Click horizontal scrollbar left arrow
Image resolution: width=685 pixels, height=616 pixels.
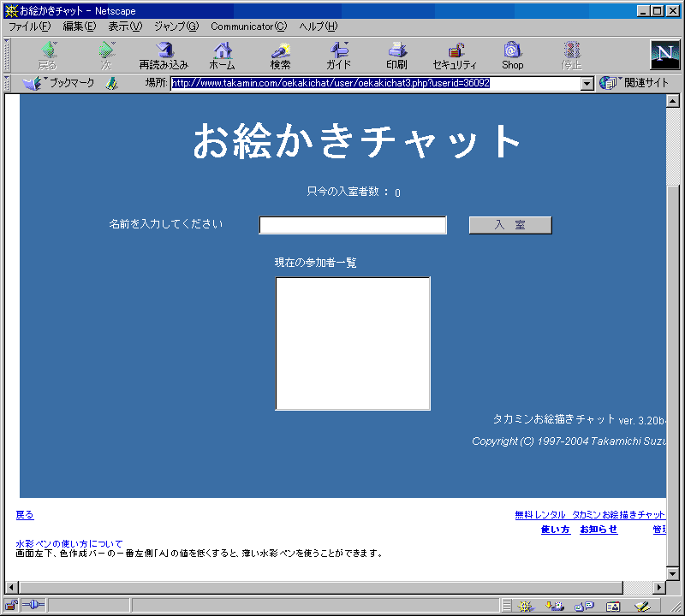tap(12, 588)
